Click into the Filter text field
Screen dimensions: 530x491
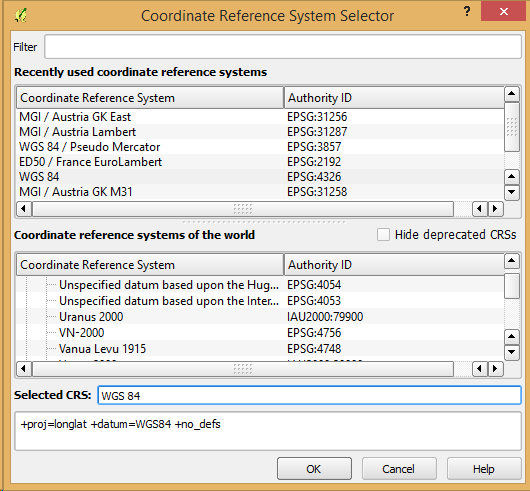(x=283, y=47)
